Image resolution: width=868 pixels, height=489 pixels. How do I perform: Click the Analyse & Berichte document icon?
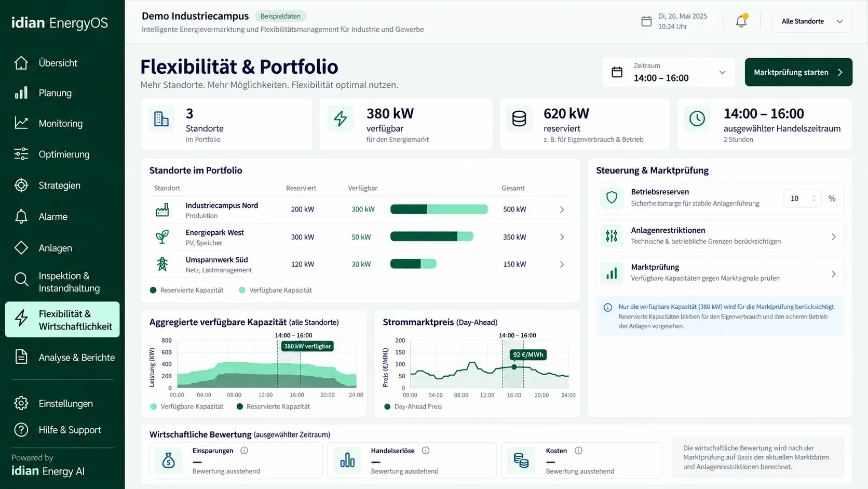point(21,357)
